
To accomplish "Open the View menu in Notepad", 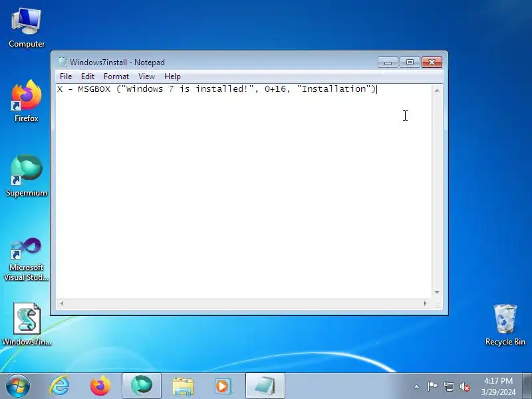I will (x=146, y=76).
